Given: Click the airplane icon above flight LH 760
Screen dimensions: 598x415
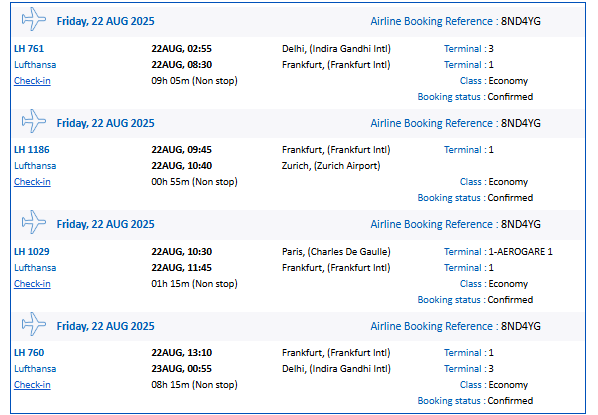Looking at the screenshot, I should (x=34, y=324).
